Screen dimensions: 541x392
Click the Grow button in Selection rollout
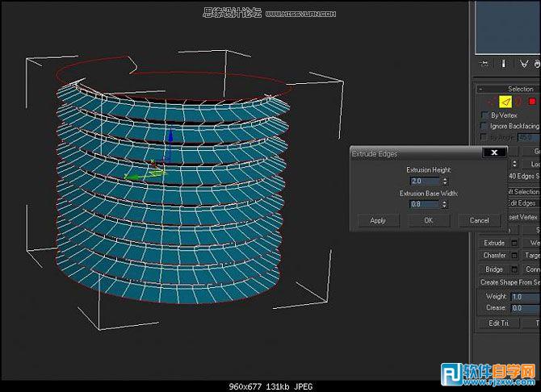(x=531, y=152)
